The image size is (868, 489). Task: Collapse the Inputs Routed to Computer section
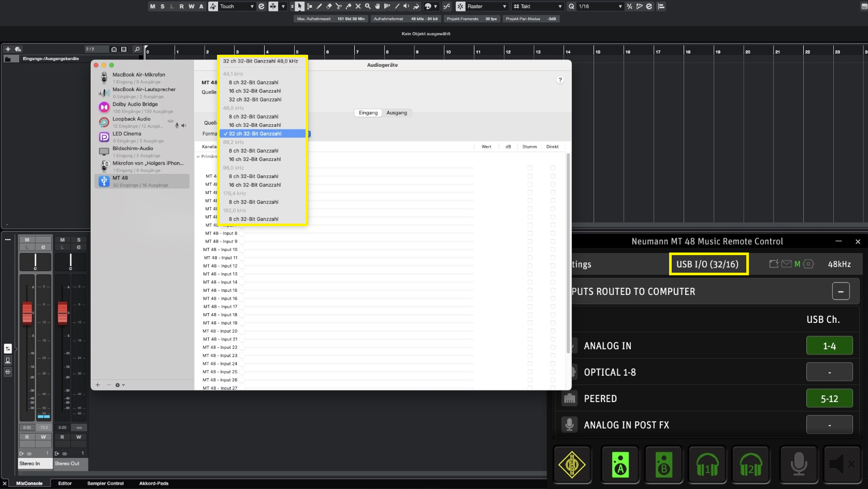[x=840, y=291]
